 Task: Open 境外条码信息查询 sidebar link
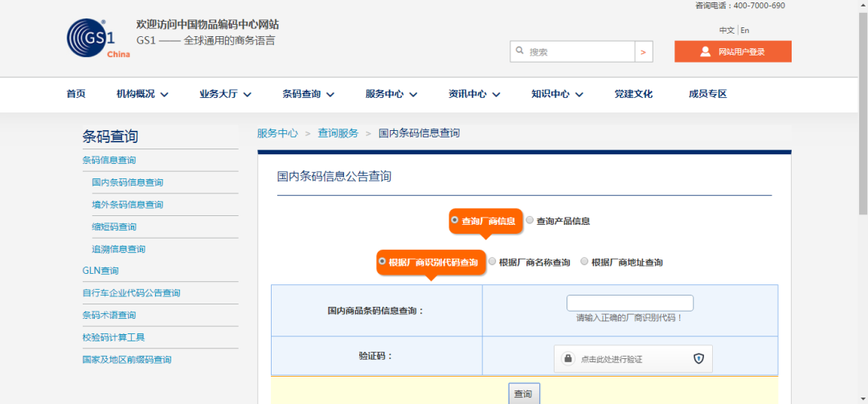tap(127, 204)
